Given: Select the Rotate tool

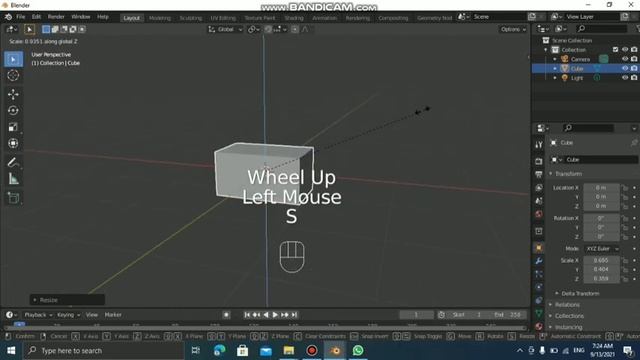Looking at the screenshot, I should (13, 111).
